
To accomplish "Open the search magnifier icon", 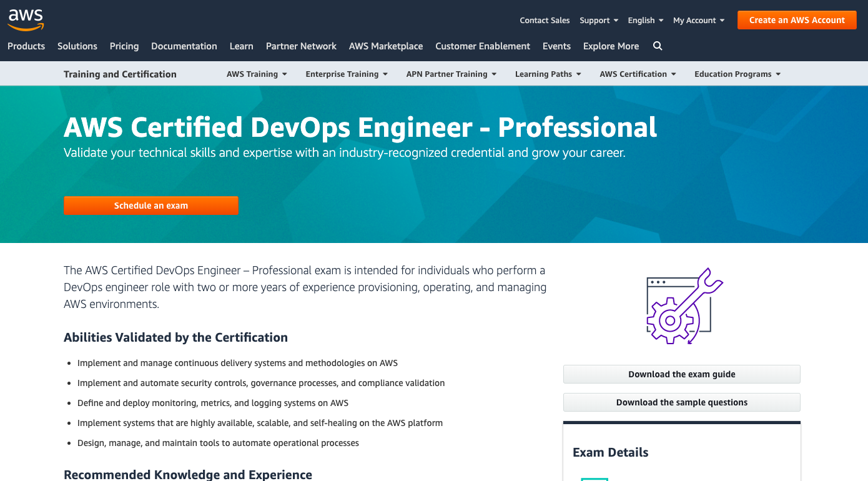I will coord(658,46).
